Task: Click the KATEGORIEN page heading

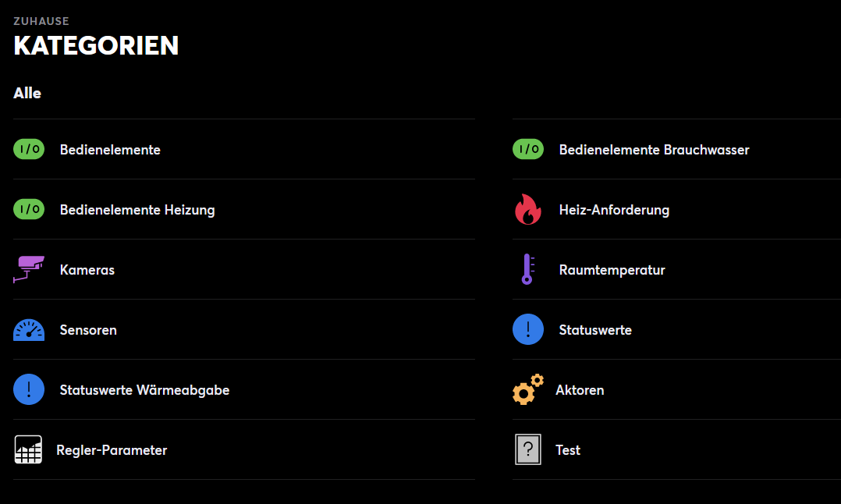Action: tap(96, 46)
